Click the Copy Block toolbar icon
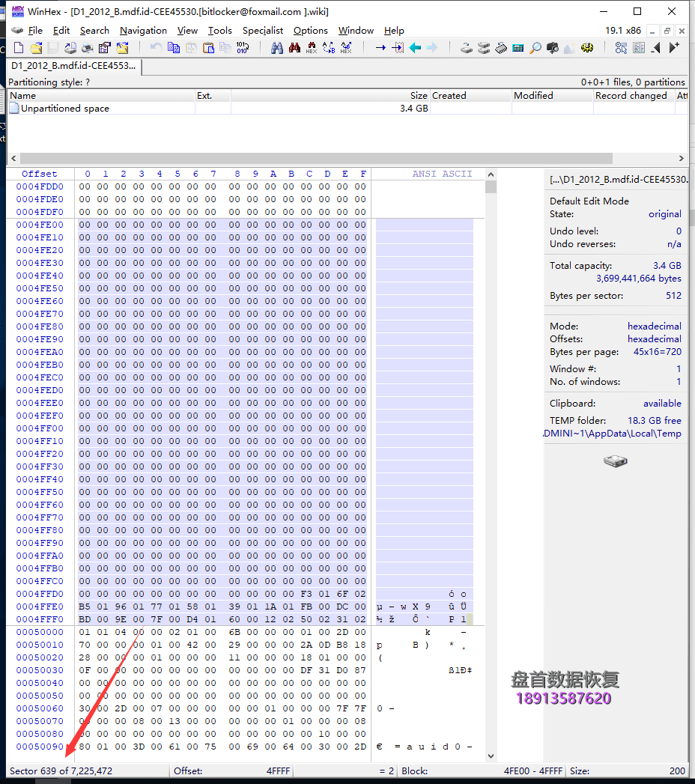Viewport: 695px width, 784px height. pyautogui.click(x=174, y=48)
